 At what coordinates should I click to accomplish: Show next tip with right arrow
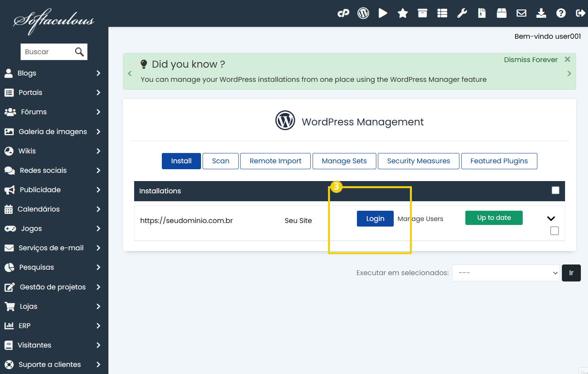click(x=569, y=74)
